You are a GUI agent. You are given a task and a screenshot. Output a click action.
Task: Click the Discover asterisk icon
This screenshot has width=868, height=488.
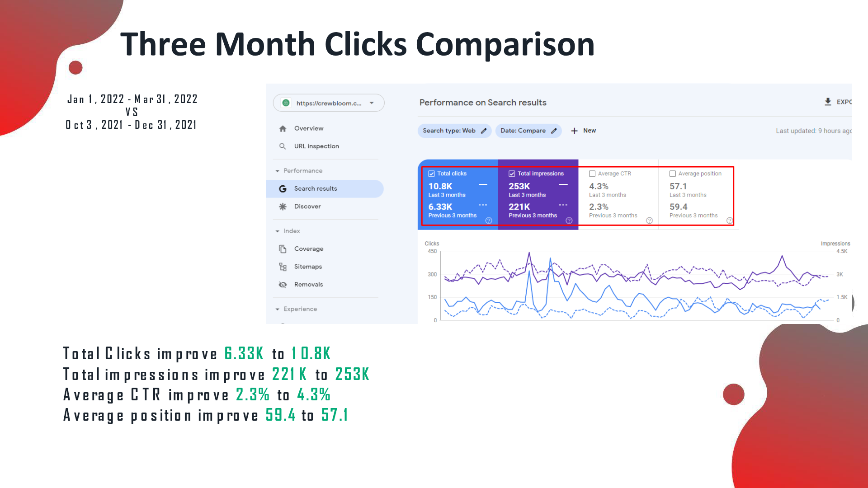click(x=283, y=206)
